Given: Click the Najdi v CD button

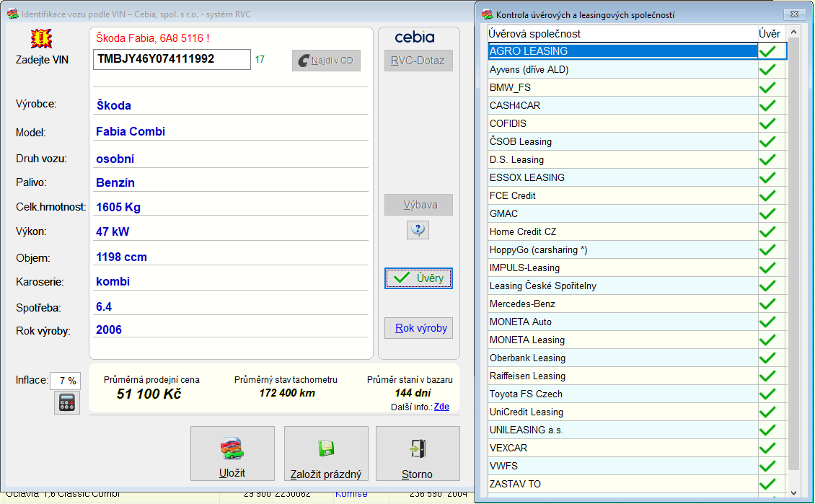Looking at the screenshot, I should tap(326, 61).
